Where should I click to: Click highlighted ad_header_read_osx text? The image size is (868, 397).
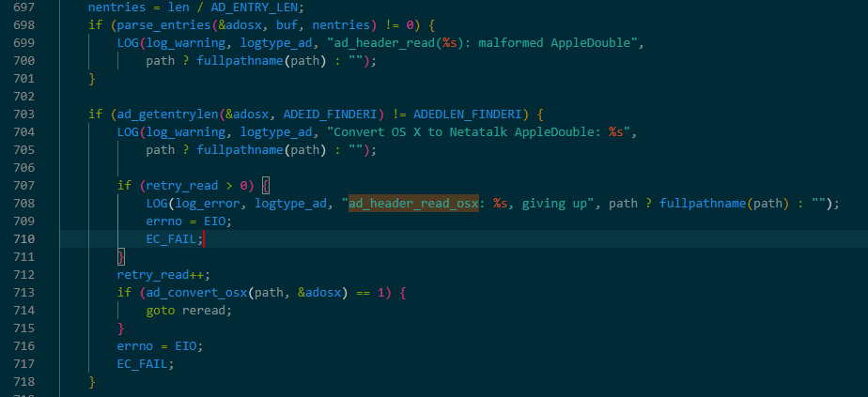tap(413, 204)
